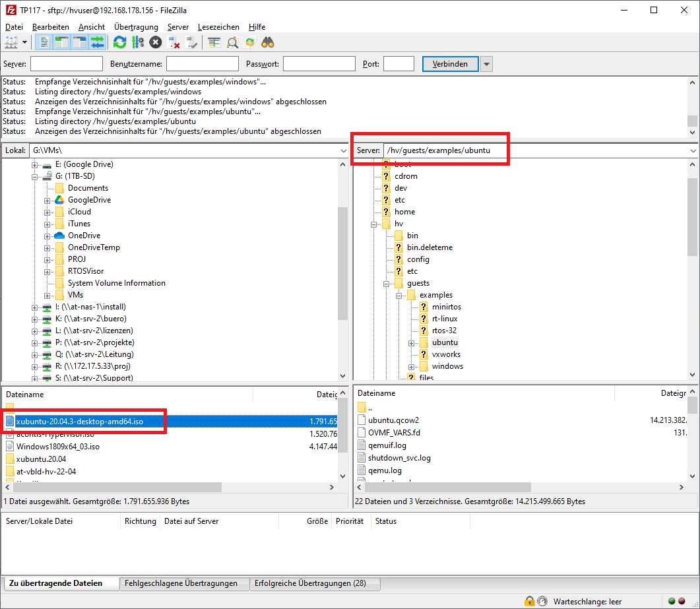This screenshot has width=700, height=609.
Task: Refresh the file and folder listings
Action: coord(119,42)
